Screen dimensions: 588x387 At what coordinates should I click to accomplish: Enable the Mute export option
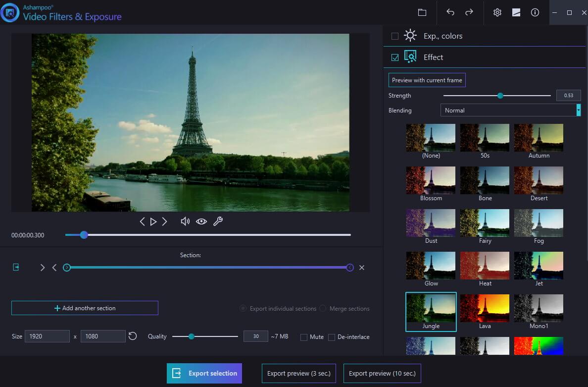[304, 337]
